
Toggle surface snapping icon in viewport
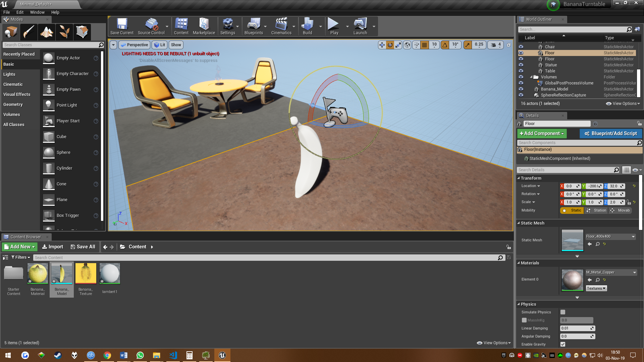(x=416, y=45)
